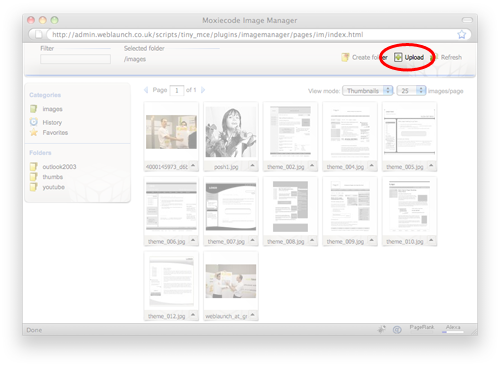Go to previous page arrow
Image resolution: width=500 pixels, height=366 pixels.
click(x=146, y=90)
